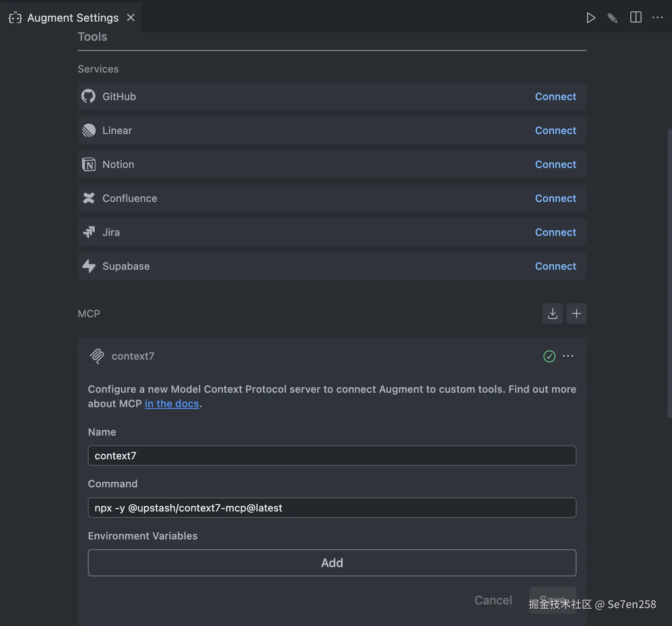Open the editor more actions ellipsis

(657, 17)
